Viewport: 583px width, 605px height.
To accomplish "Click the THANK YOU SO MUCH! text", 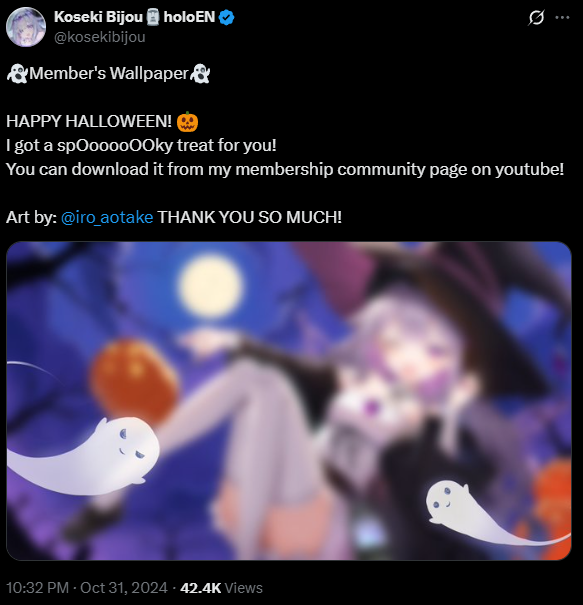I will click(250, 217).
